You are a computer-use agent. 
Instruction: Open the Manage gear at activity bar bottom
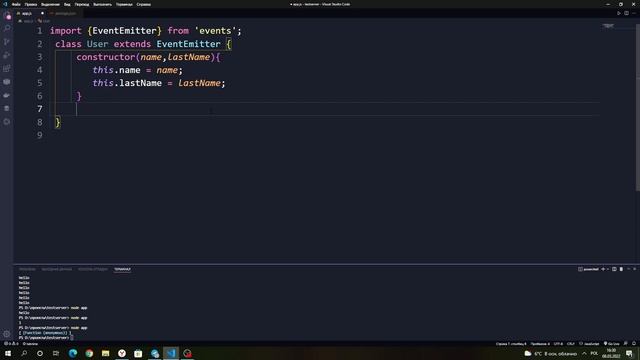pos(7,333)
